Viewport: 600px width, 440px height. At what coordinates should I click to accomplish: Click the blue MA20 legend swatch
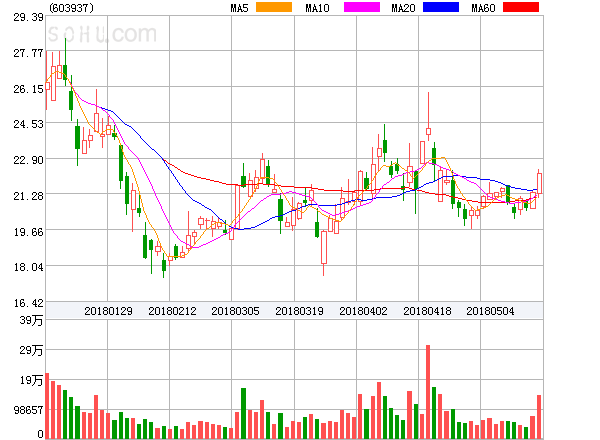(x=441, y=7)
